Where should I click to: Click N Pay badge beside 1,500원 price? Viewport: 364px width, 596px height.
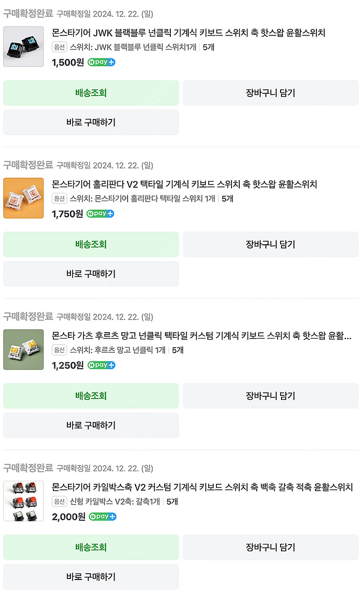click(101, 62)
